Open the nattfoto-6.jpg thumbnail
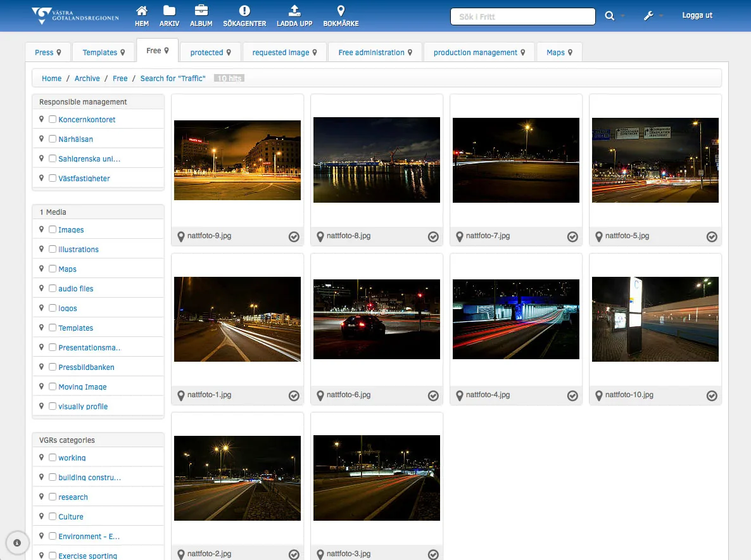 point(377,319)
